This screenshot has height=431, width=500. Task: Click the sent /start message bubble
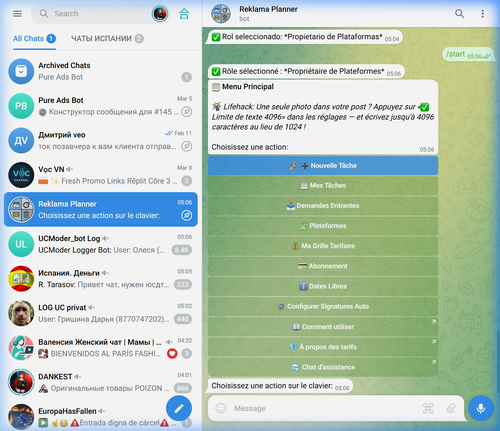point(468,54)
